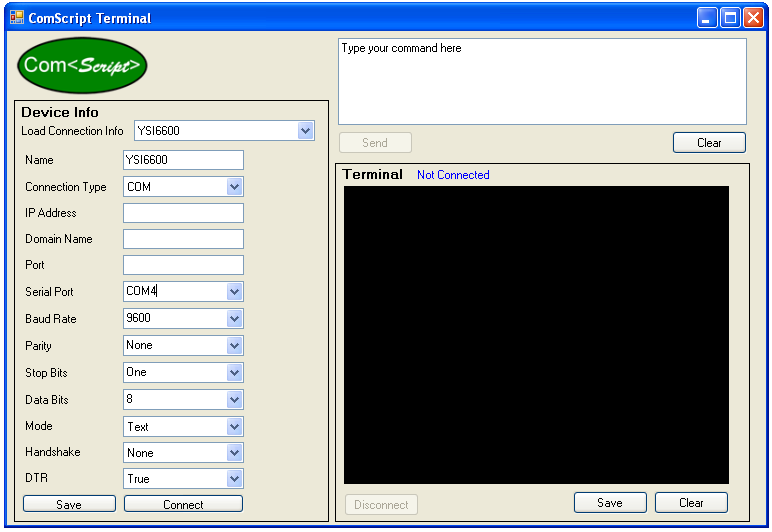Expand the Stop Bits dropdown
This screenshot has height=532, width=772.
234,372
